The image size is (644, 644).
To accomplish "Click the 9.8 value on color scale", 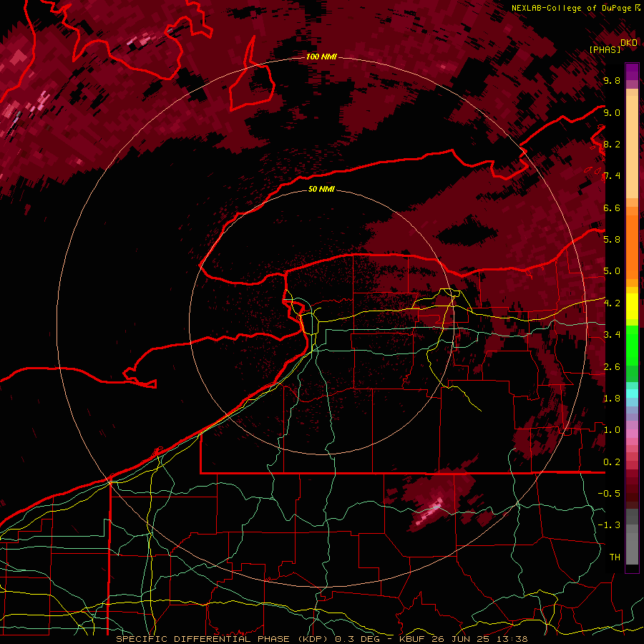I will coord(612,81).
